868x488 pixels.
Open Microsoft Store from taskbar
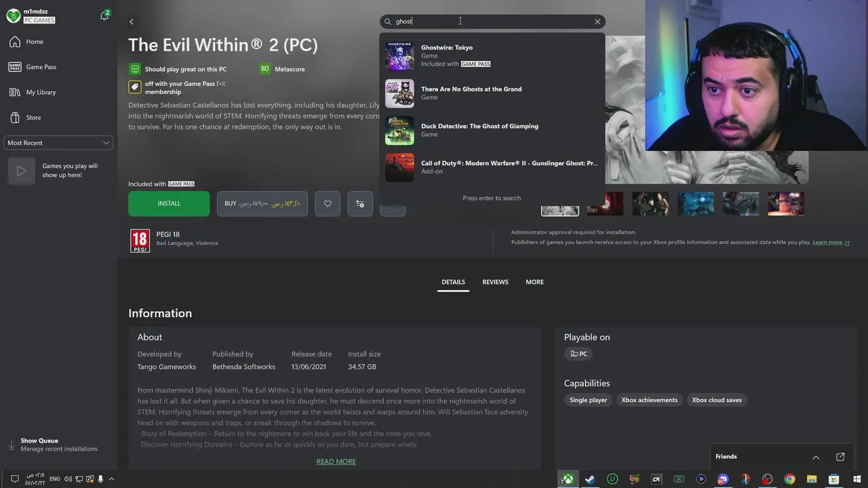[x=834, y=479]
